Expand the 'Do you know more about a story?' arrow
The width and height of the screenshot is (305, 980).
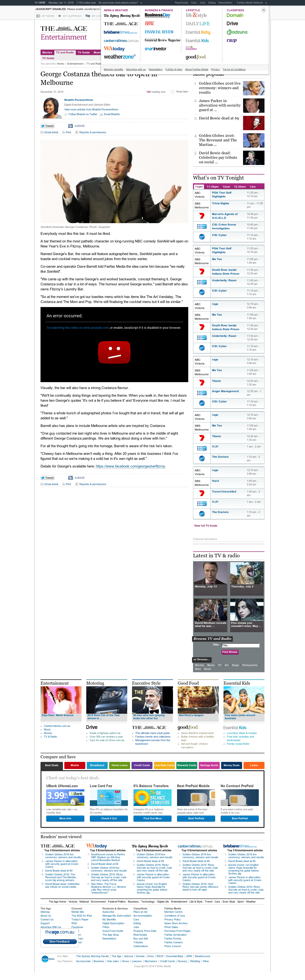click(141, 3)
